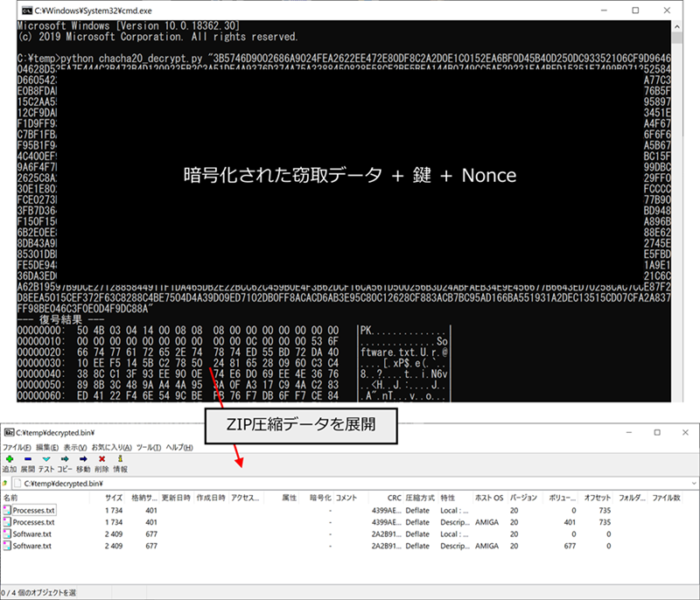Click the cmd window scrollbar thumb
The width and height of the screenshot is (700, 600).
[x=676, y=38]
